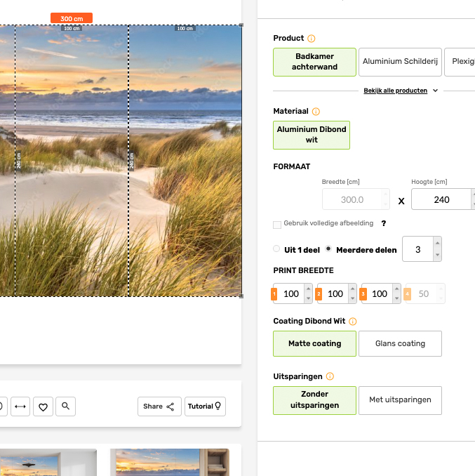This screenshot has height=476, width=475.
Task: Expand Bekijk alle producten list
Action: coord(400,91)
